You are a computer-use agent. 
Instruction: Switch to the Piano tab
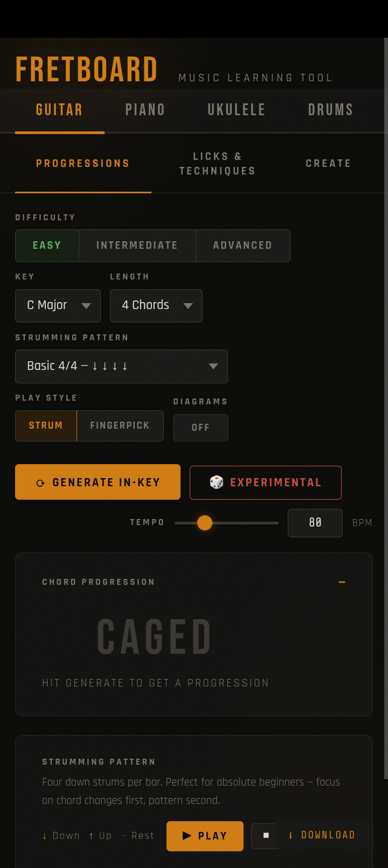145,110
